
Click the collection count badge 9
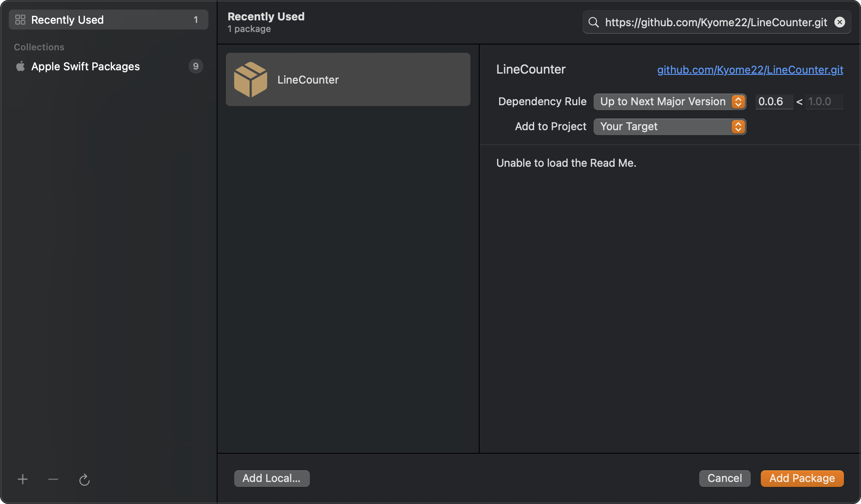tap(195, 67)
